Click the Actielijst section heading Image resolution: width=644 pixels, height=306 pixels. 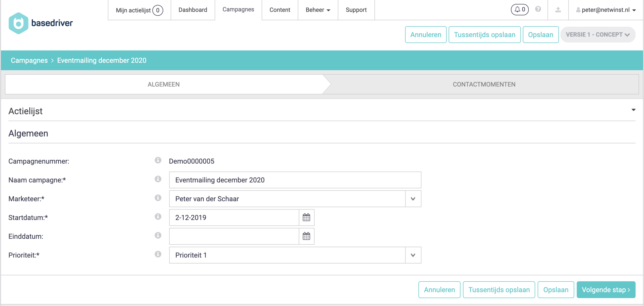[25, 111]
